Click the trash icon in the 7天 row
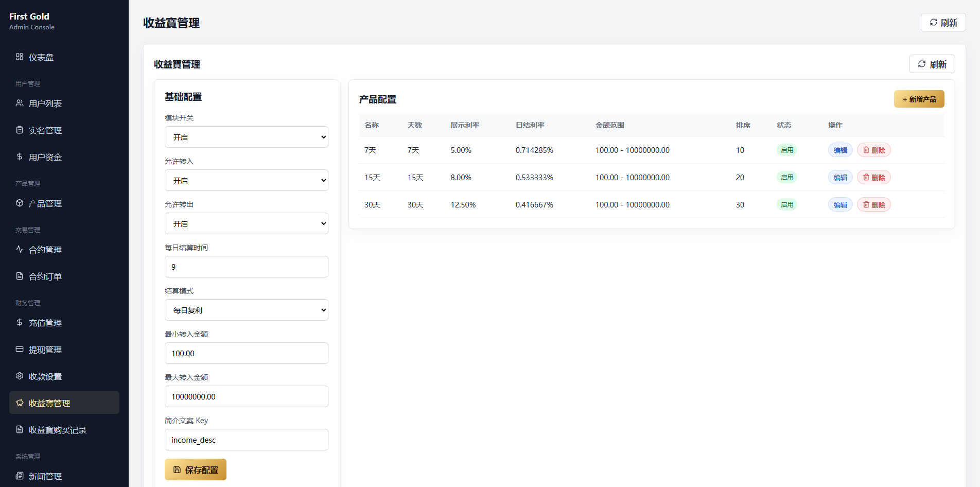 click(866, 150)
